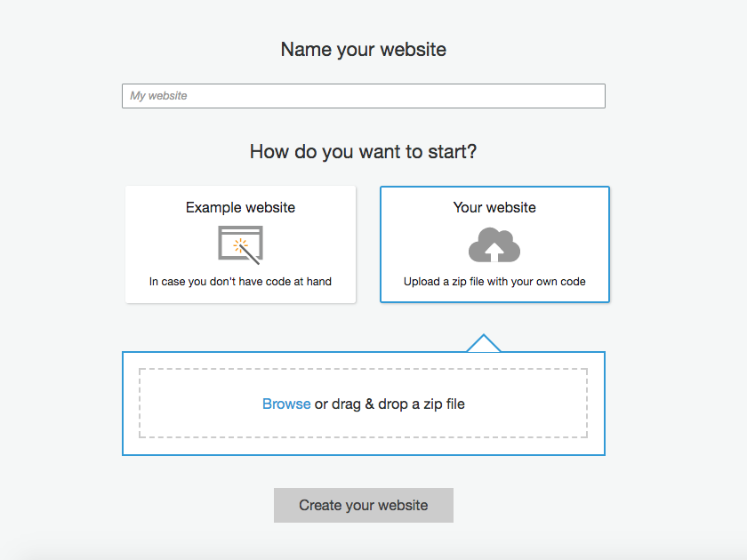Click the upward arrow inside the cloud

tap(494, 251)
